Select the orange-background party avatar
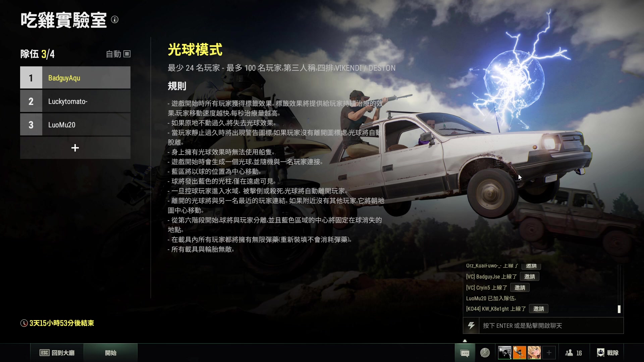Screen dimensions: 644x362 [x=519, y=353]
